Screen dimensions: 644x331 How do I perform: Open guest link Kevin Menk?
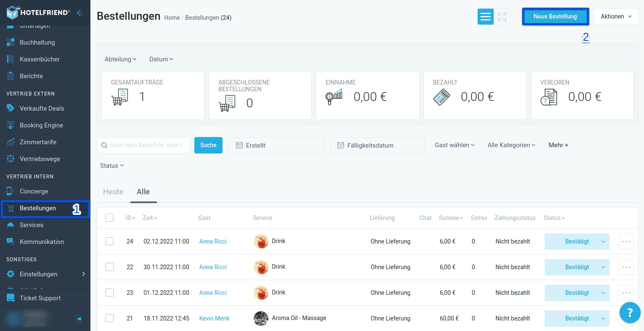coord(214,318)
